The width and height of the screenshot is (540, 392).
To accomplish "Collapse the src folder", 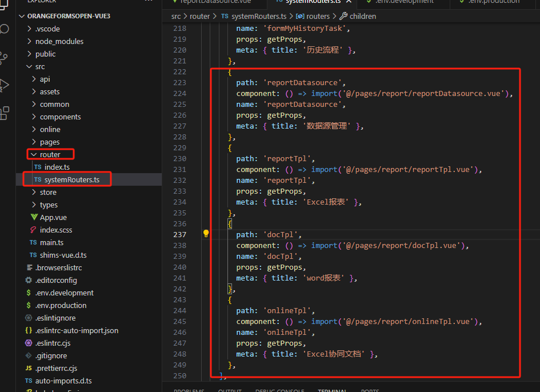I will [29, 66].
